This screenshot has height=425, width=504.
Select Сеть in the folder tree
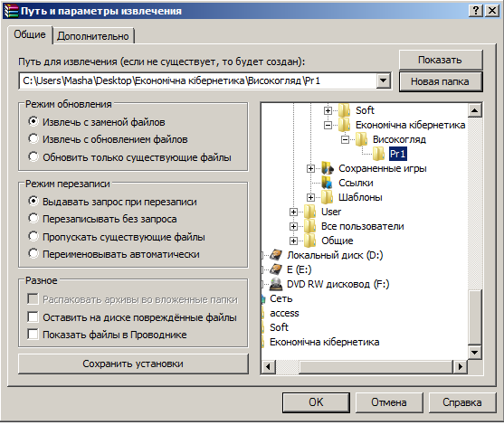click(281, 298)
